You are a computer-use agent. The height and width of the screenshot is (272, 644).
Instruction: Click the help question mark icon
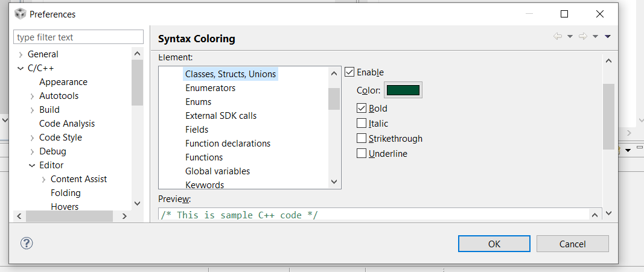27,243
